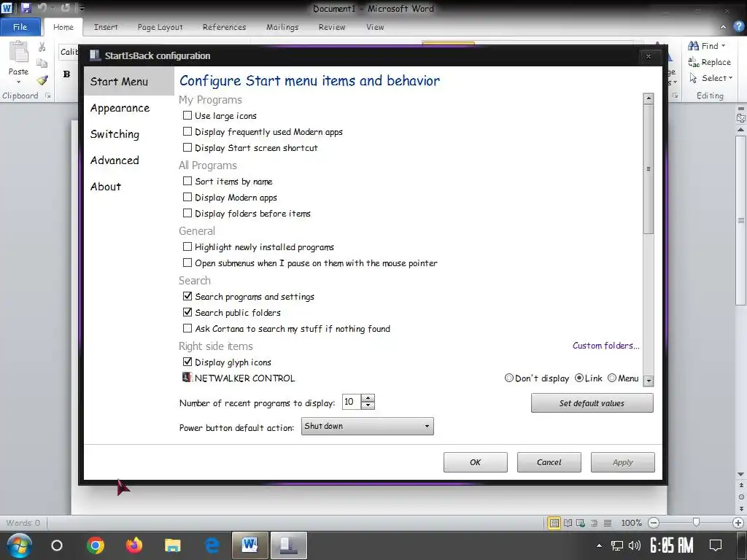The height and width of the screenshot is (560, 747).
Task: Select Appearance in StartIsBack sidebar
Action: click(x=120, y=108)
